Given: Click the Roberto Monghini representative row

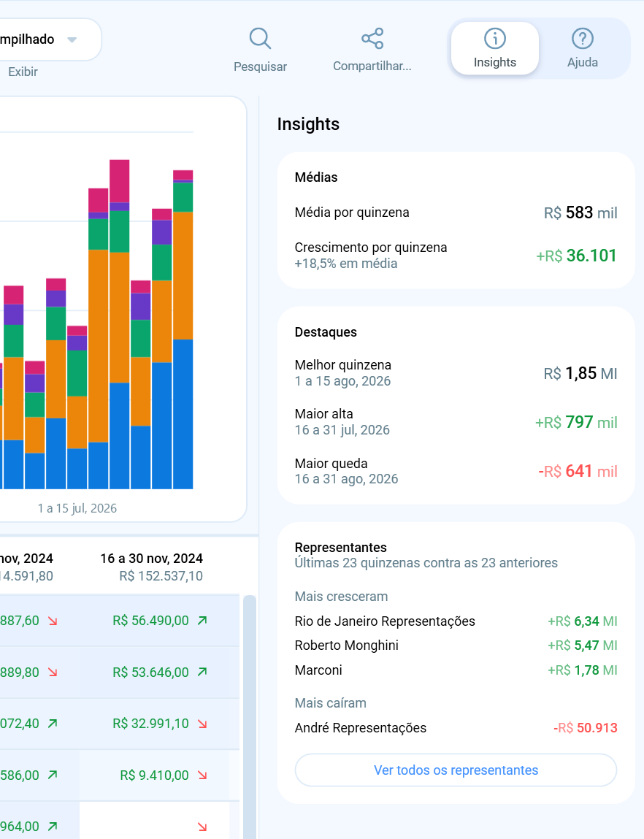Looking at the screenshot, I should point(456,645).
